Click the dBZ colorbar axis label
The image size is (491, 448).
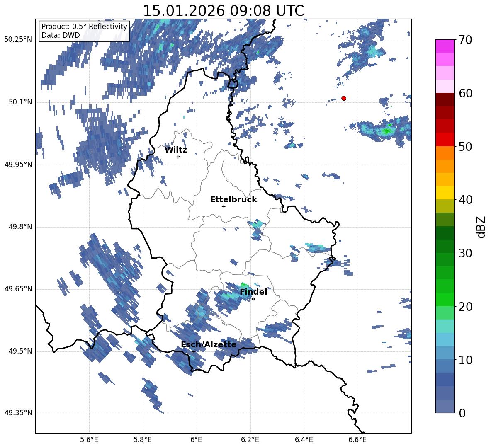tap(481, 227)
